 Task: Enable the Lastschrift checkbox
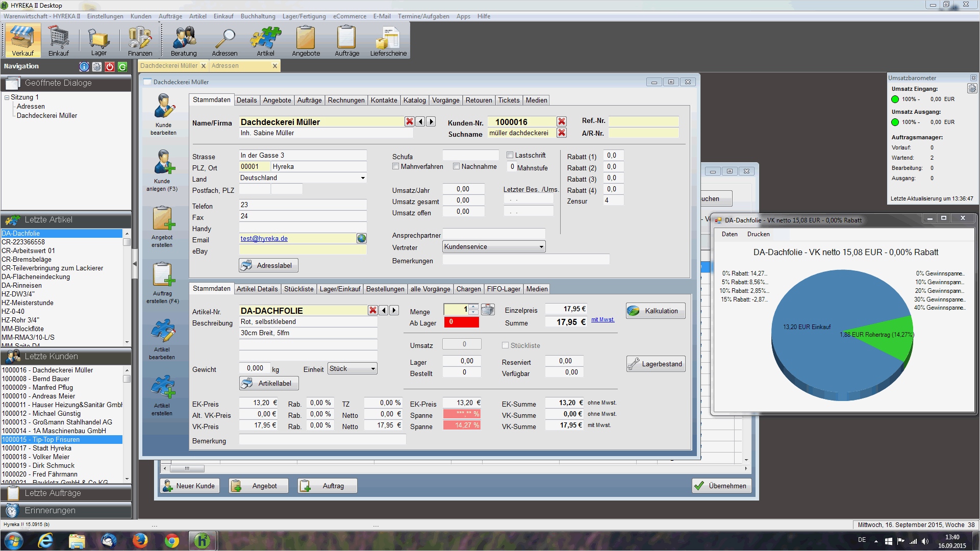click(x=510, y=155)
